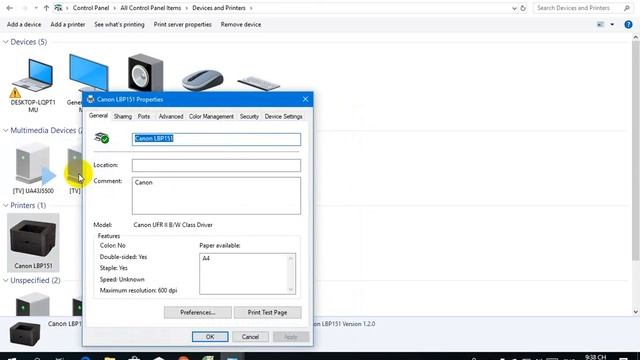Click the Preferences... button
Image resolution: width=640 pixels, height=360 pixels.
pyautogui.click(x=198, y=312)
